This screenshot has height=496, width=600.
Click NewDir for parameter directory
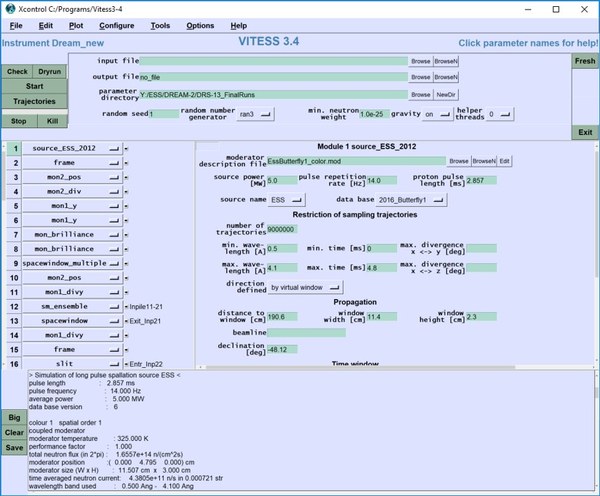446,94
